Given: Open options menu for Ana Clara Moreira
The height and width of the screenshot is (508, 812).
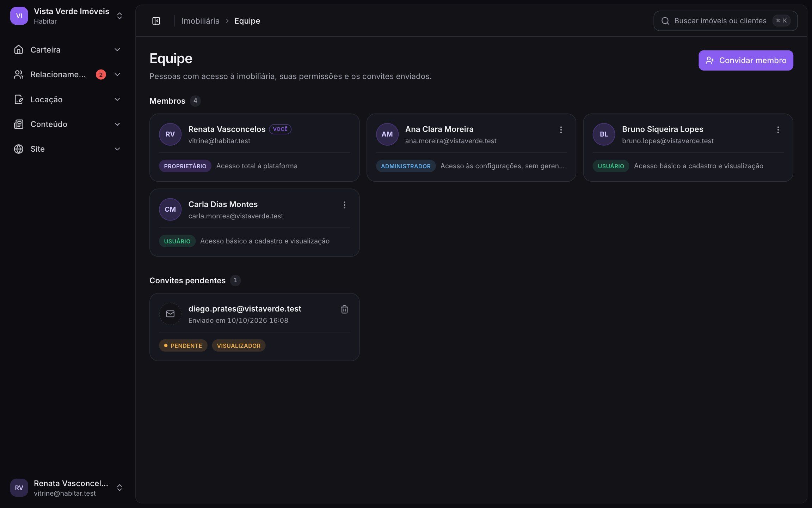Looking at the screenshot, I should point(561,130).
